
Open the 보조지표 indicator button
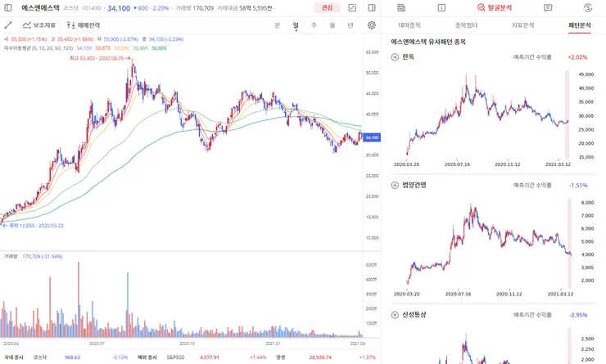pyautogui.click(x=39, y=25)
